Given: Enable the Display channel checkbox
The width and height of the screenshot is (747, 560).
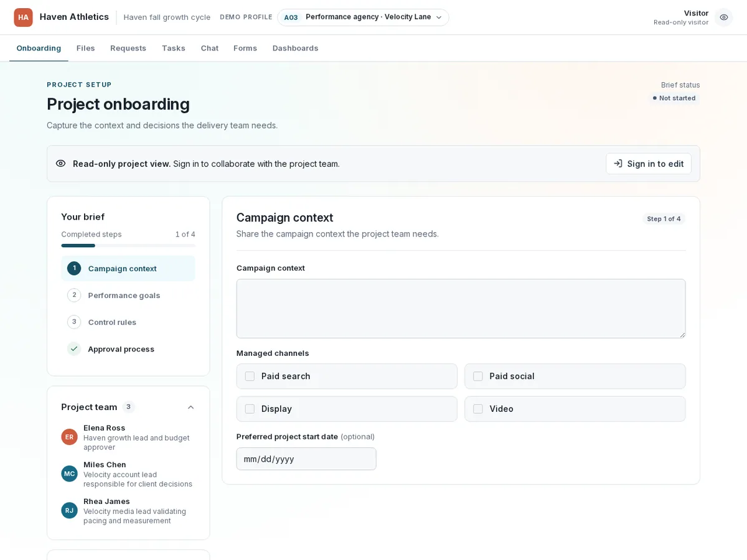Looking at the screenshot, I should 250,409.
